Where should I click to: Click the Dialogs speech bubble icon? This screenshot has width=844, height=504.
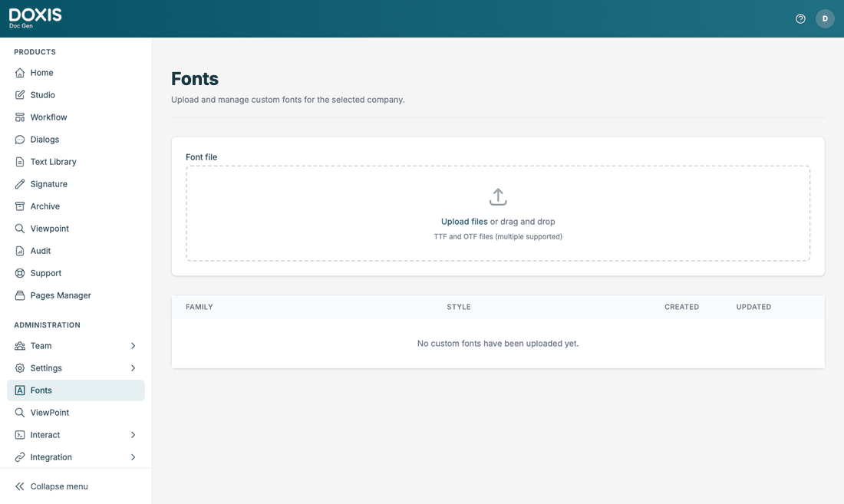click(x=20, y=140)
